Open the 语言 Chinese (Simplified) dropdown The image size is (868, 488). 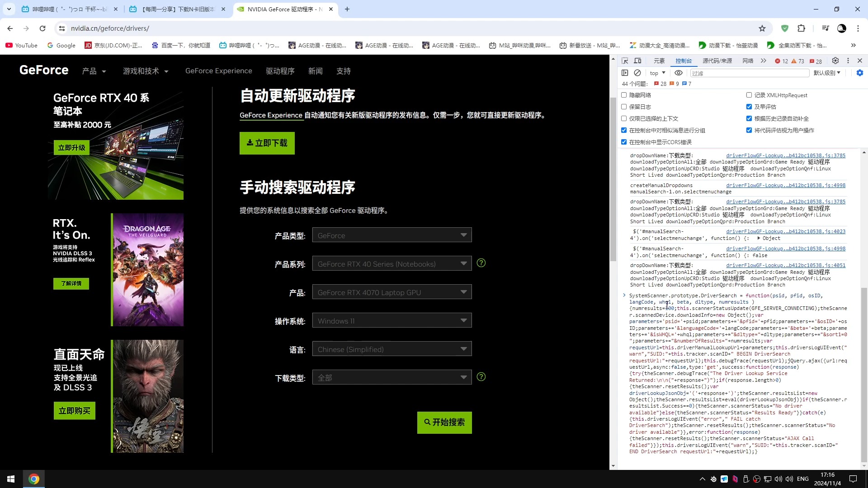tap(392, 349)
